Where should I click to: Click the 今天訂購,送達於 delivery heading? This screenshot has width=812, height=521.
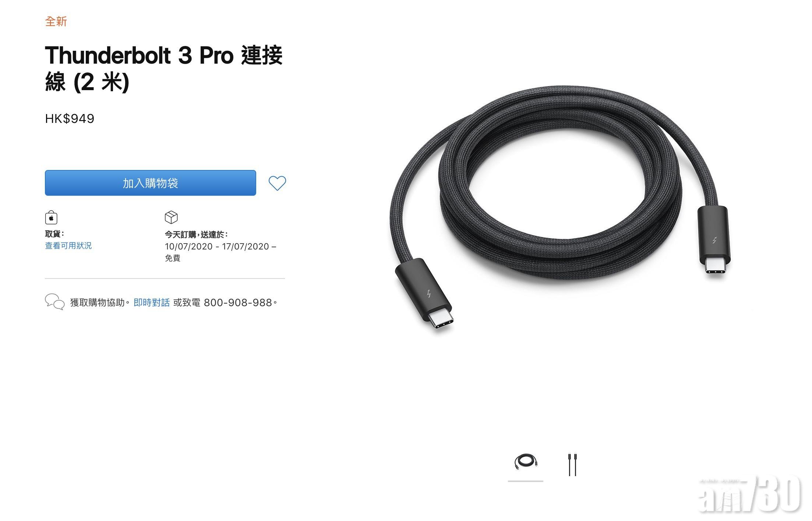[196, 234]
